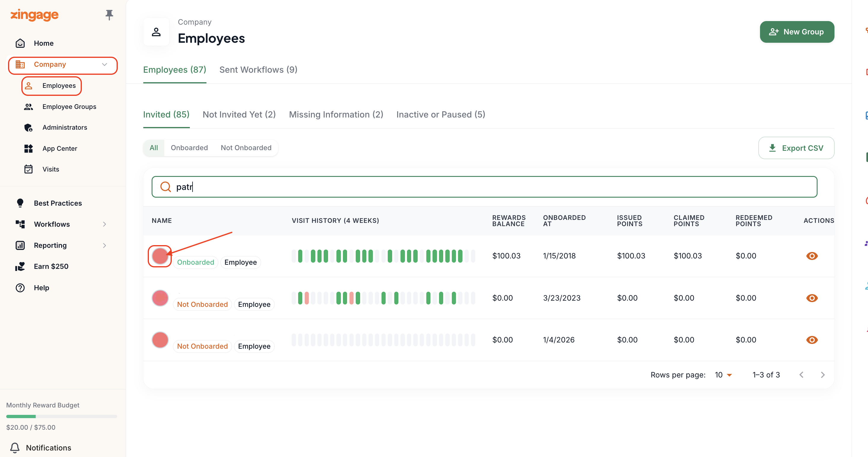The image size is (868, 457).
Task: Open avatar of employee onboarded 3/23/2023
Action: tap(160, 298)
